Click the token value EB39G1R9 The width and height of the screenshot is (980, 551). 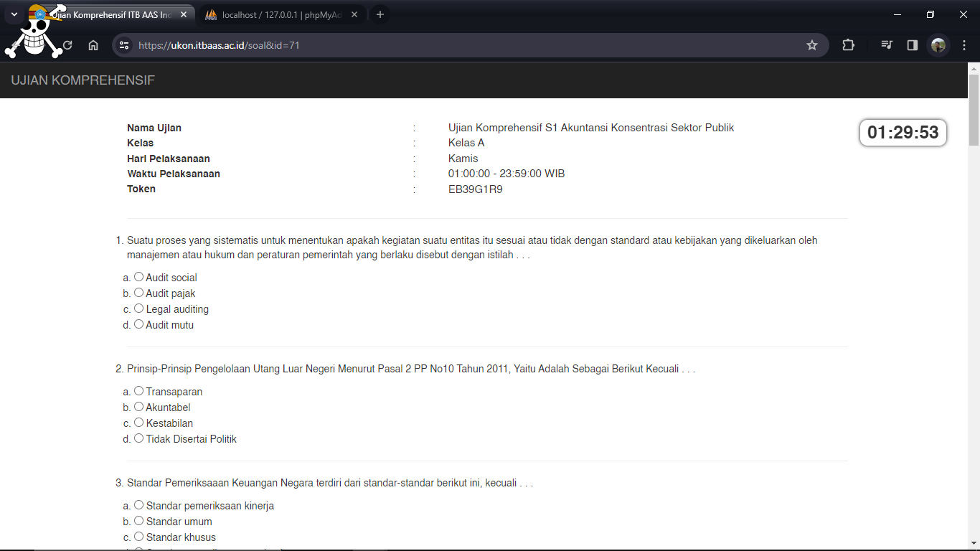pyautogui.click(x=475, y=189)
